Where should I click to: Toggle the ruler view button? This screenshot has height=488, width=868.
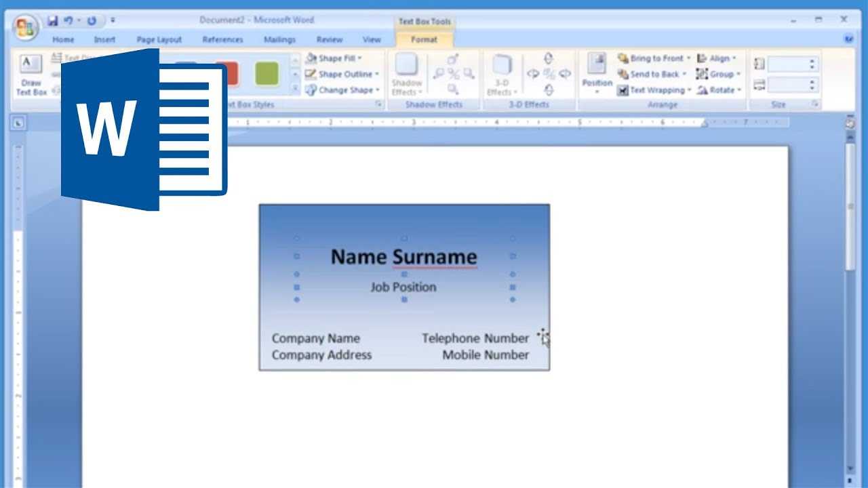pos(850,123)
